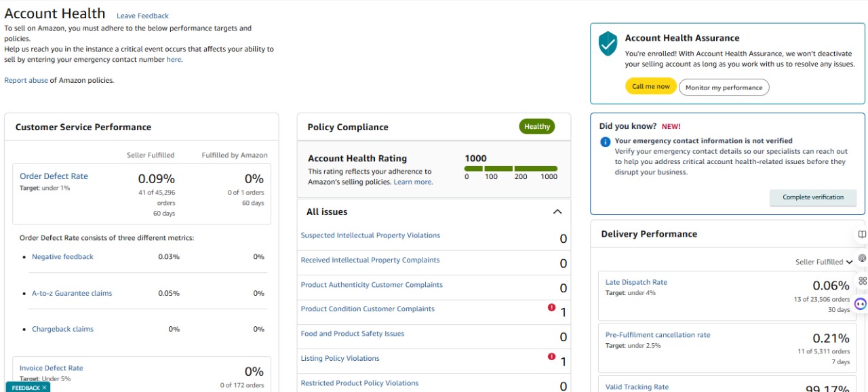Open the purple assistant face icon

tap(861, 304)
